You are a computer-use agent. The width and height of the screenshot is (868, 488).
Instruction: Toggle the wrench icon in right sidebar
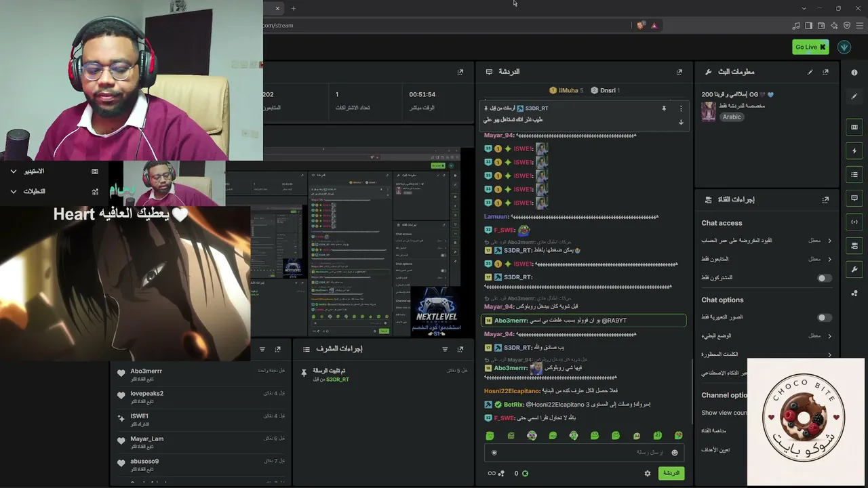tap(854, 269)
